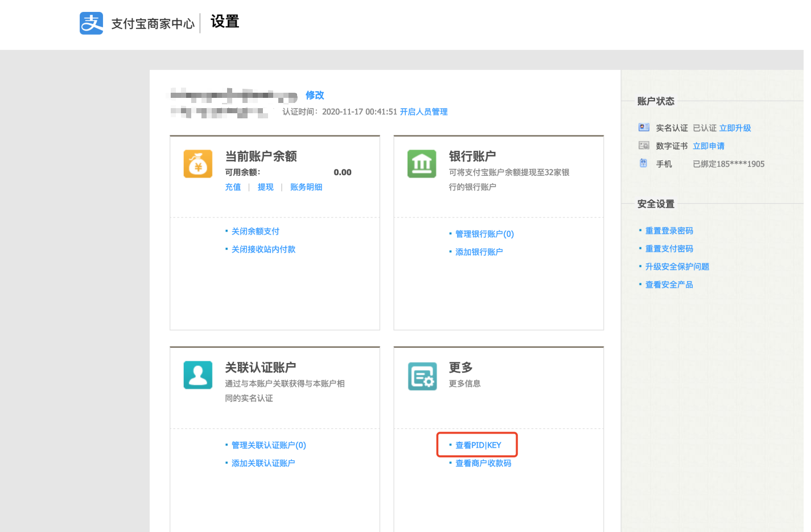Open 账务明细 account details
The height and width of the screenshot is (532, 811).
point(306,187)
